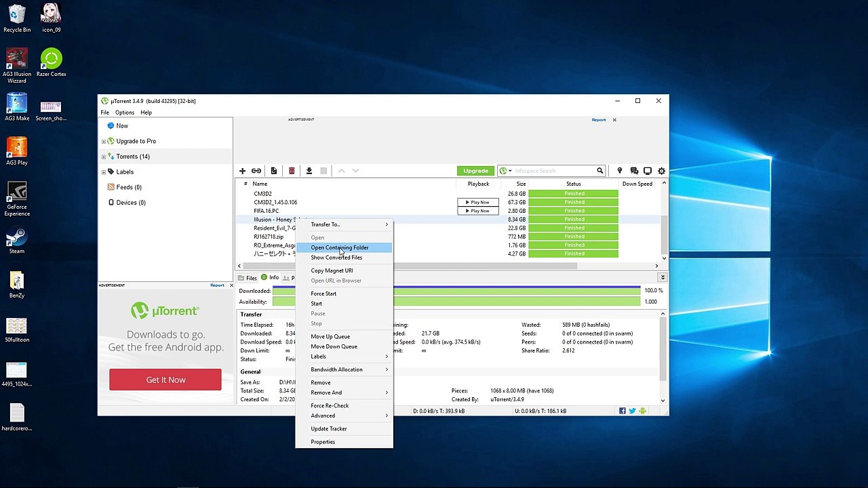Image resolution: width=868 pixels, height=488 pixels.
Task: Click the red Get It Now button
Action: [x=165, y=380]
